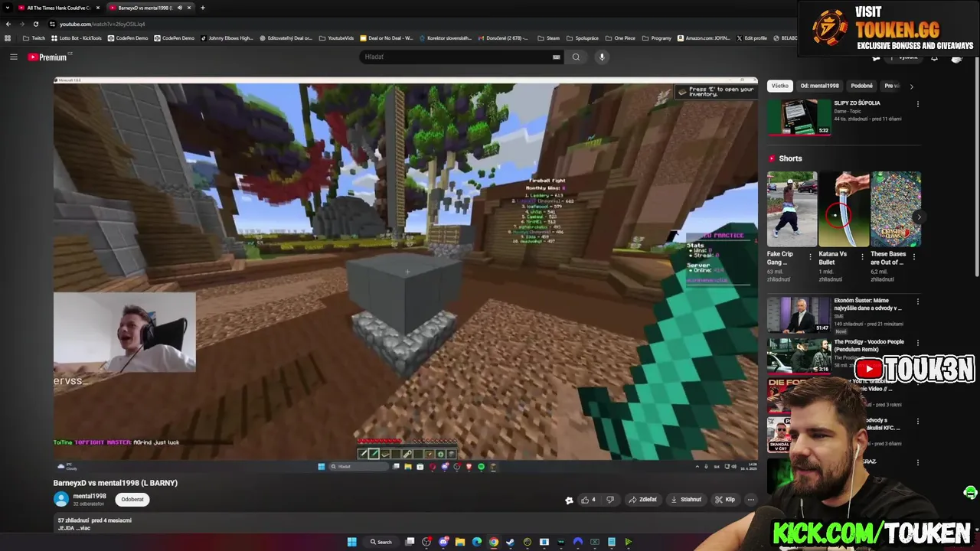This screenshot has height=551, width=980.
Task: Click the magnifier search button beside Hľadať
Action: [576, 57]
